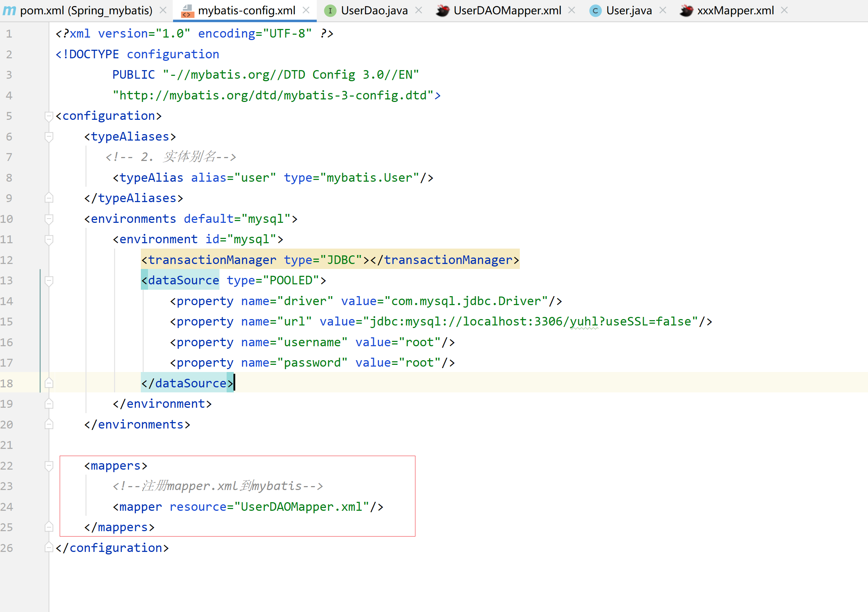This screenshot has width=868, height=612.
Task: Open the UserDao.java tab
Action: point(374,10)
